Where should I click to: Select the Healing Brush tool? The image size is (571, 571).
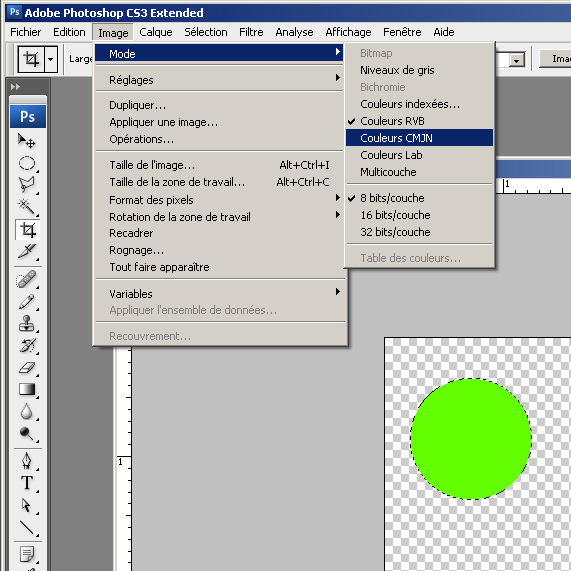[x=27, y=280]
